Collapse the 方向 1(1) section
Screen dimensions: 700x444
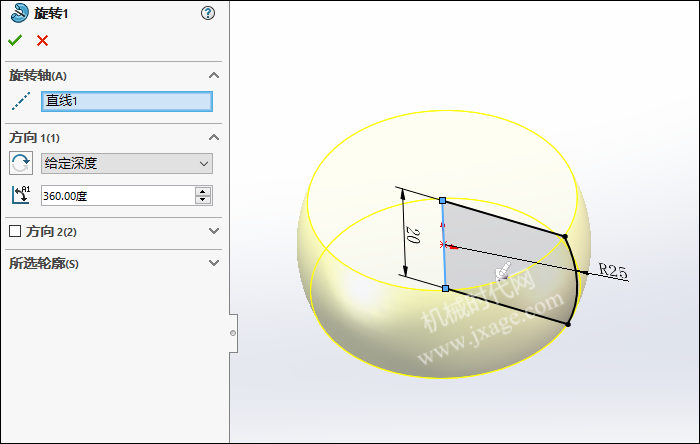point(214,137)
